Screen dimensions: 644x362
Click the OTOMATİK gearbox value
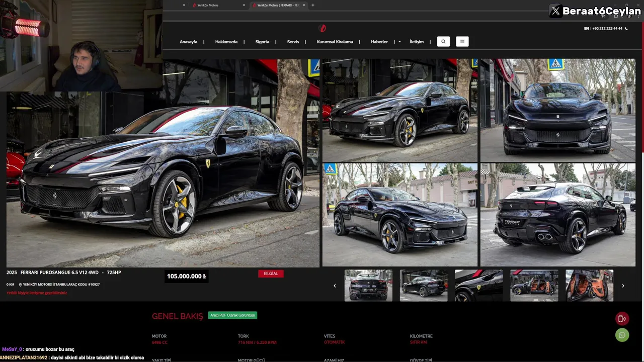335,342
